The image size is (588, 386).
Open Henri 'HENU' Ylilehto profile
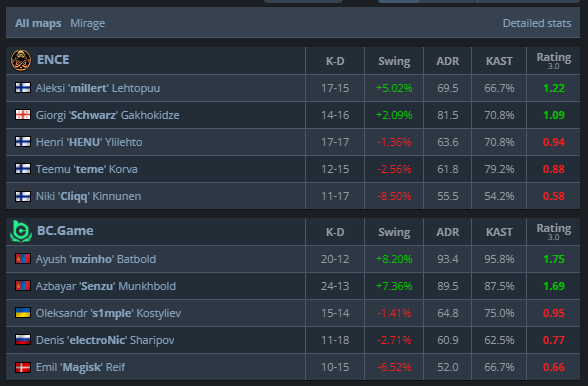pyautogui.click(x=89, y=142)
